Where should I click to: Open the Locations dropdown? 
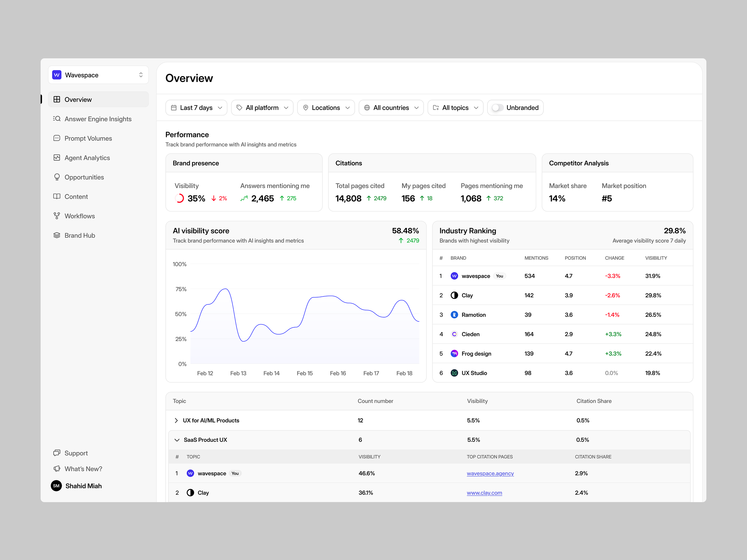coord(326,108)
